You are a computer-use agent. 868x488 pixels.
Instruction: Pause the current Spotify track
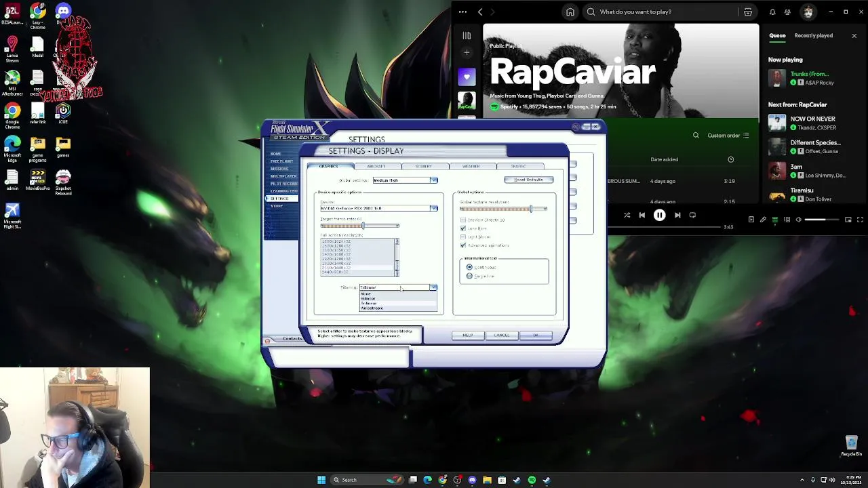[x=659, y=216]
